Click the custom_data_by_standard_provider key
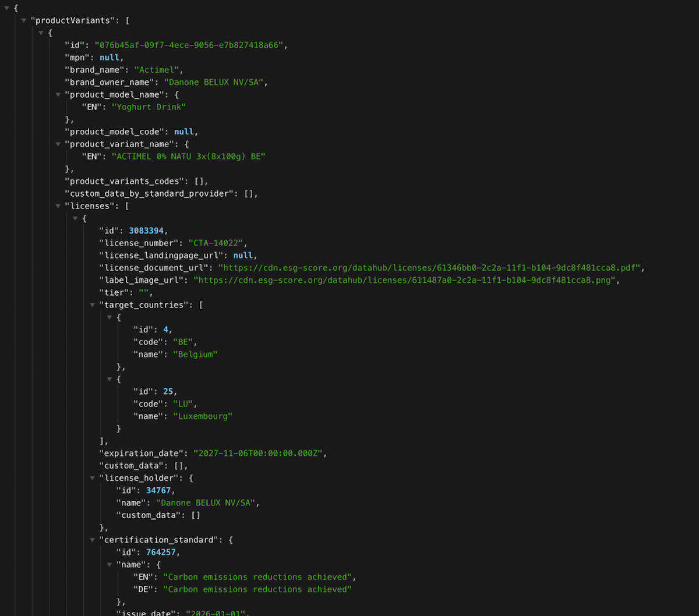Viewport: 699px width, 616px height. [149, 194]
